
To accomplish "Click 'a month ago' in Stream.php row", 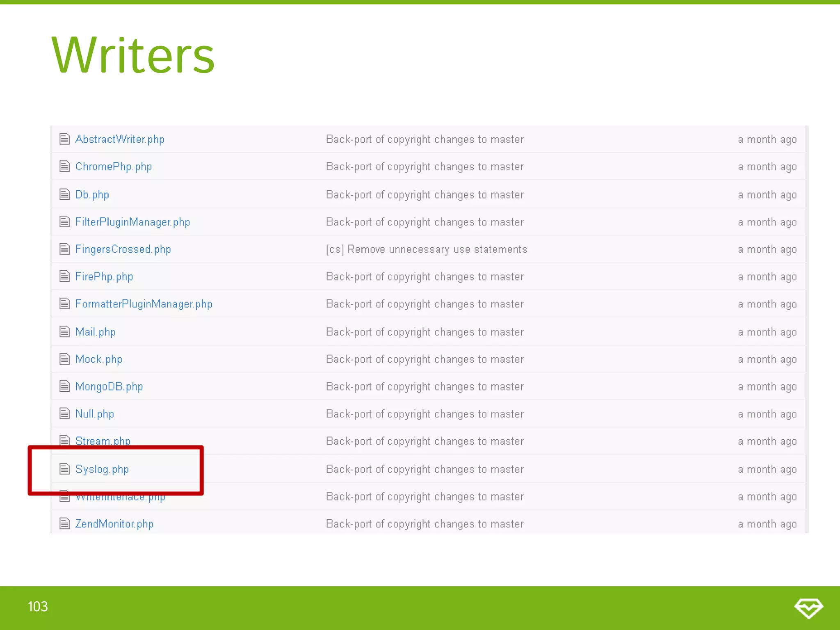I will tap(767, 441).
